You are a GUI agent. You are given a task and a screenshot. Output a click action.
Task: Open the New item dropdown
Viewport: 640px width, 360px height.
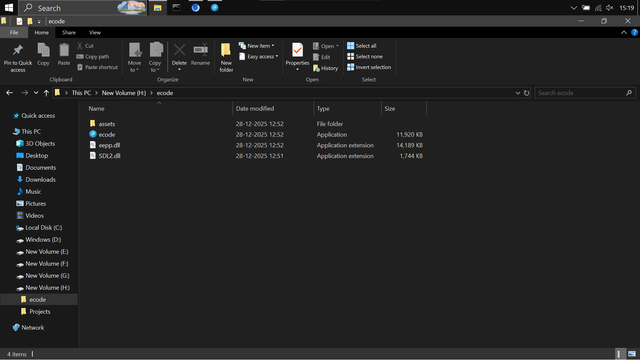coord(257,46)
